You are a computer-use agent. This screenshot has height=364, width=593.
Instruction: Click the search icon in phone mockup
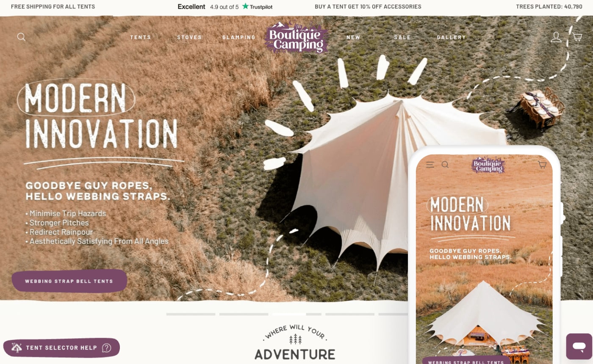click(445, 165)
